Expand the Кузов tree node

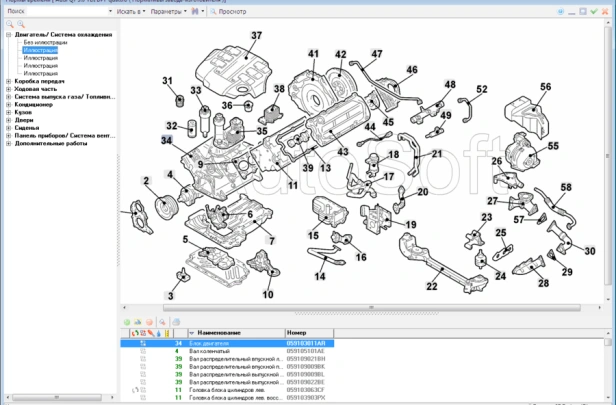9,112
